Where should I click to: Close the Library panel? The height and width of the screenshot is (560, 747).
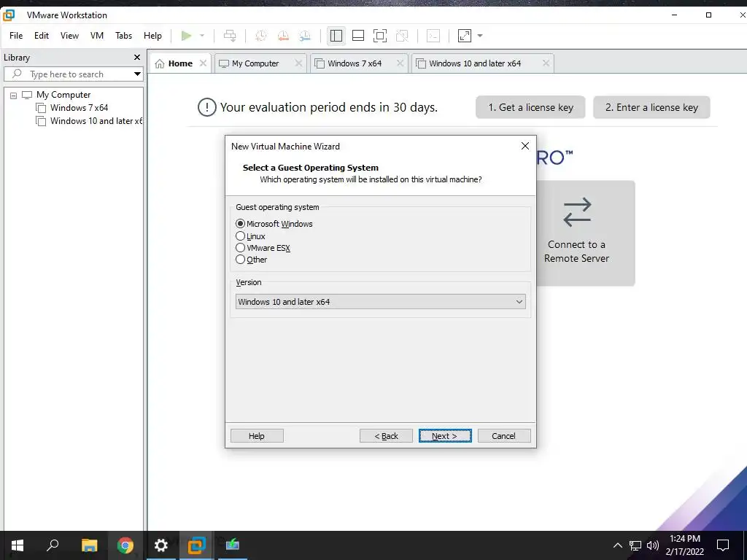tap(137, 57)
